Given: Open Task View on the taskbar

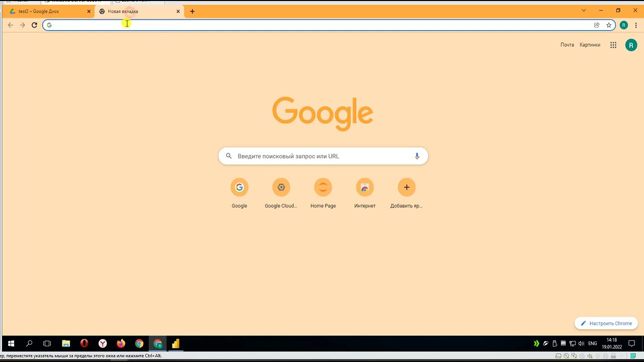Looking at the screenshot, I should point(47,343).
